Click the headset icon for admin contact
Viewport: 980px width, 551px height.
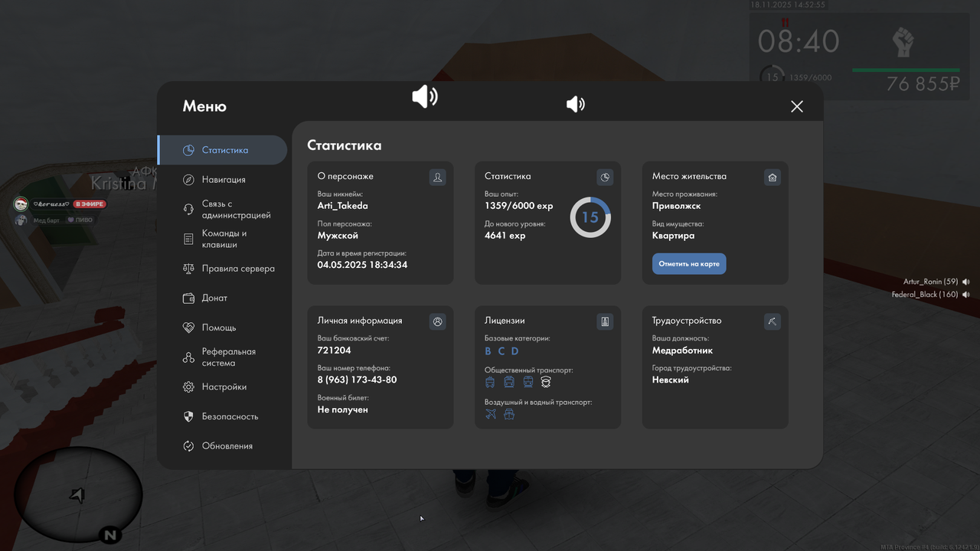pos(188,209)
